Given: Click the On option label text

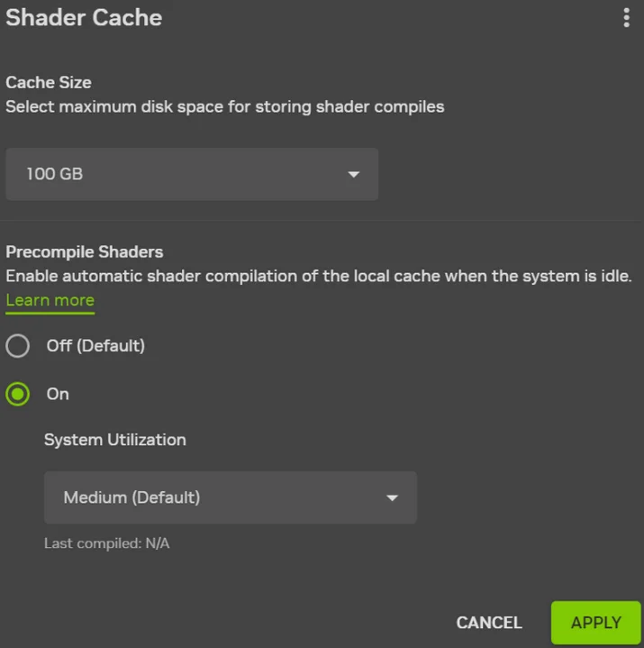Looking at the screenshot, I should pos(58,394).
